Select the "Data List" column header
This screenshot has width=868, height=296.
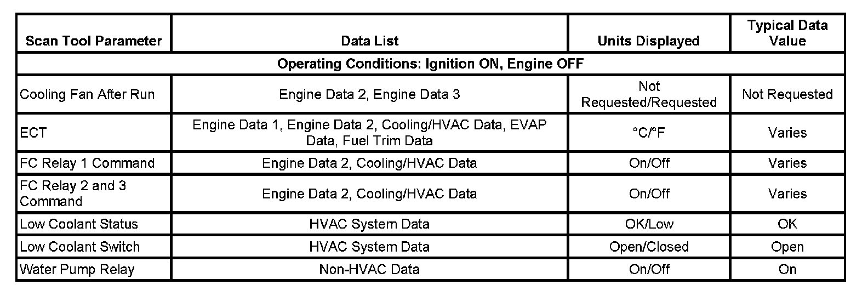(x=369, y=41)
